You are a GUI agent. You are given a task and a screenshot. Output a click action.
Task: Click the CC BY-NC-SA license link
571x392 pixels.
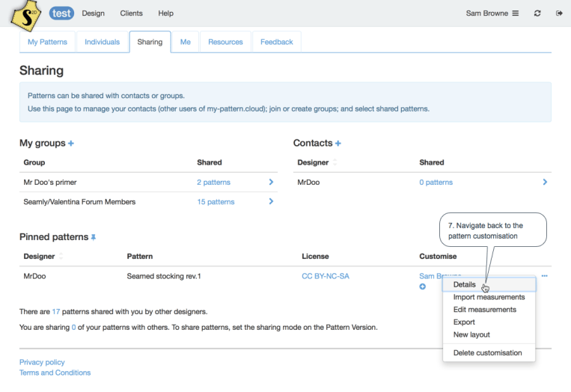coord(325,276)
